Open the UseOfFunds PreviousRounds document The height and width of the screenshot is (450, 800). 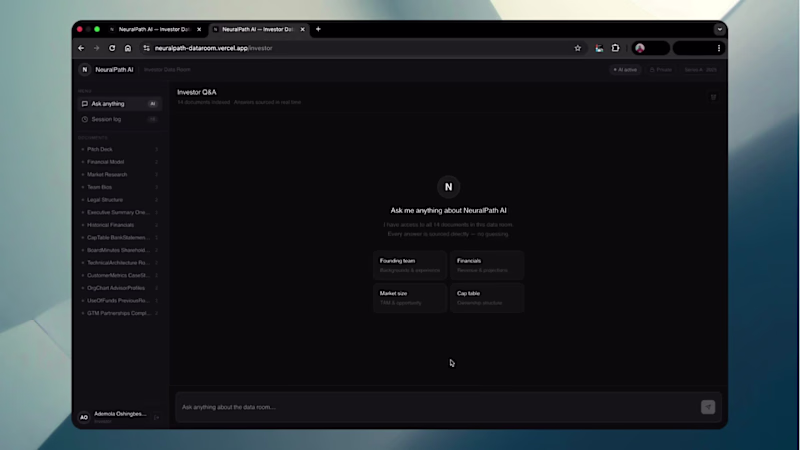click(119, 301)
